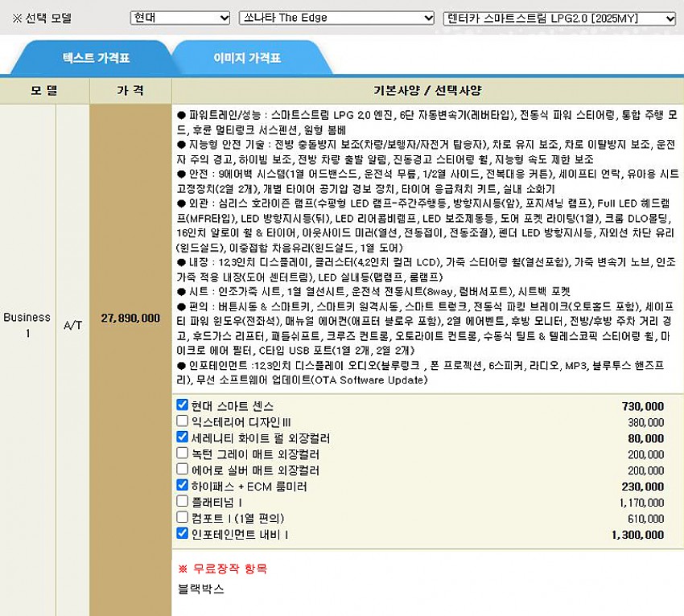The height and width of the screenshot is (616, 684).
Task: Uncheck 세레니티 화이트 펄 외장컬러 checkbox
Action: 183,437
